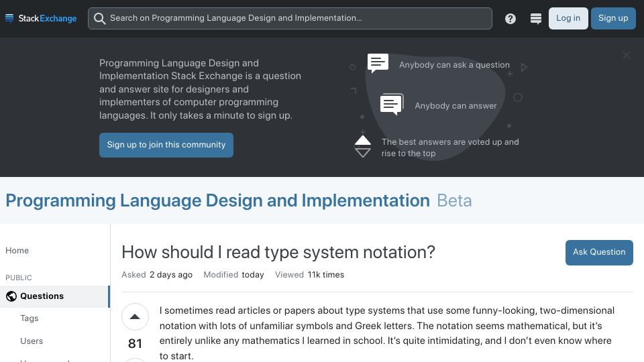644x362 pixels.
Task: Upvote the question with the up arrow
Action: 135,317
